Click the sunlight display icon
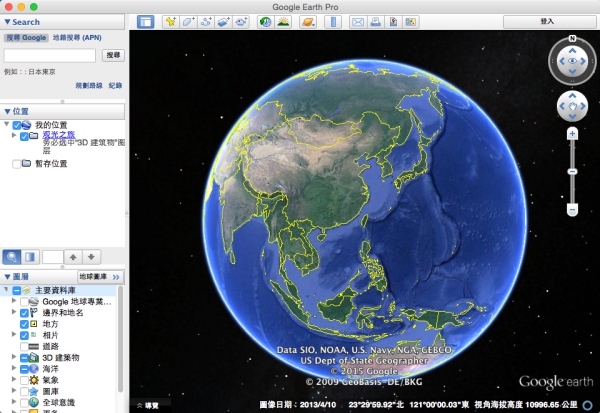This screenshot has width=600, height=413. (284, 21)
